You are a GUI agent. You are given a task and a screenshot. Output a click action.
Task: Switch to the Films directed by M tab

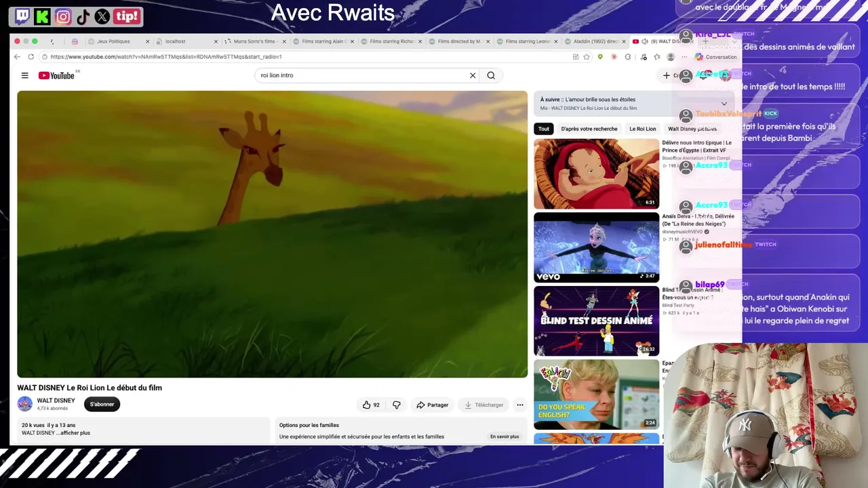point(459,41)
